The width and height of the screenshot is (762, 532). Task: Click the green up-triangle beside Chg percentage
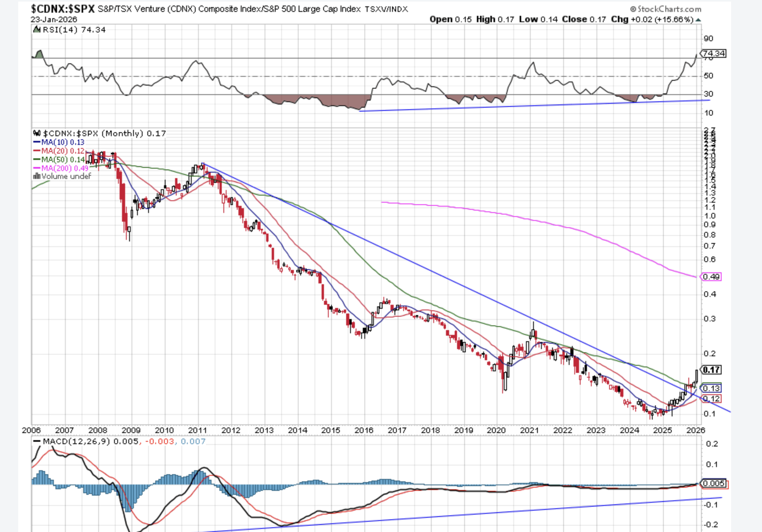[698, 20]
